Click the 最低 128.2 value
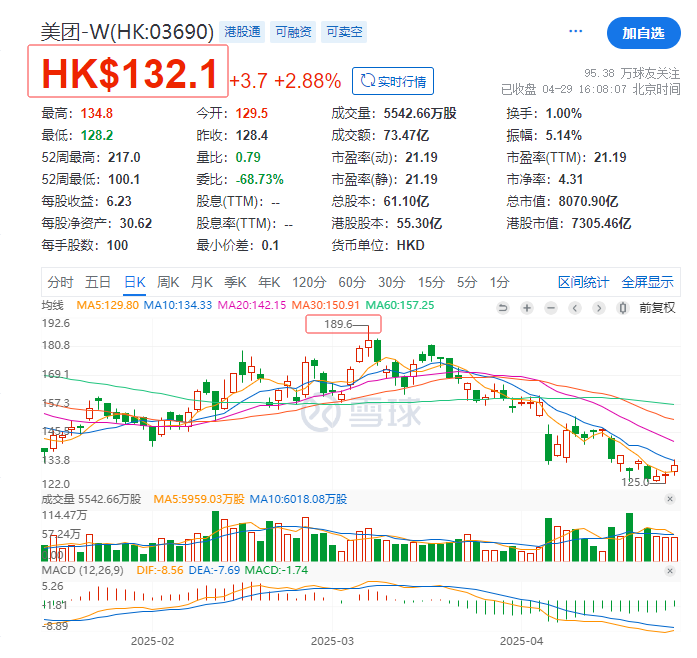 point(96,135)
